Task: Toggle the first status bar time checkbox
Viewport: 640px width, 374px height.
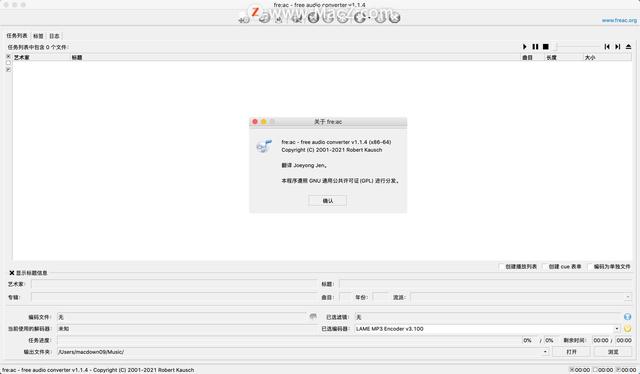Action: (x=572, y=370)
